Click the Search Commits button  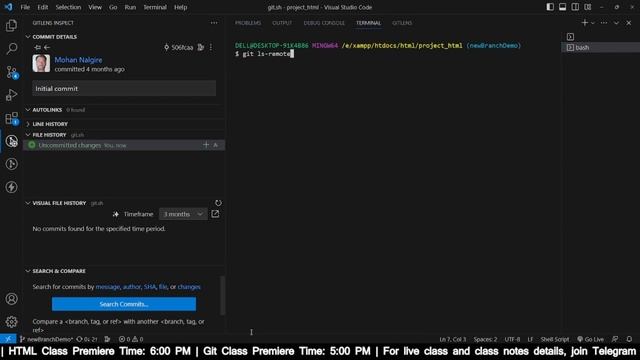124,304
